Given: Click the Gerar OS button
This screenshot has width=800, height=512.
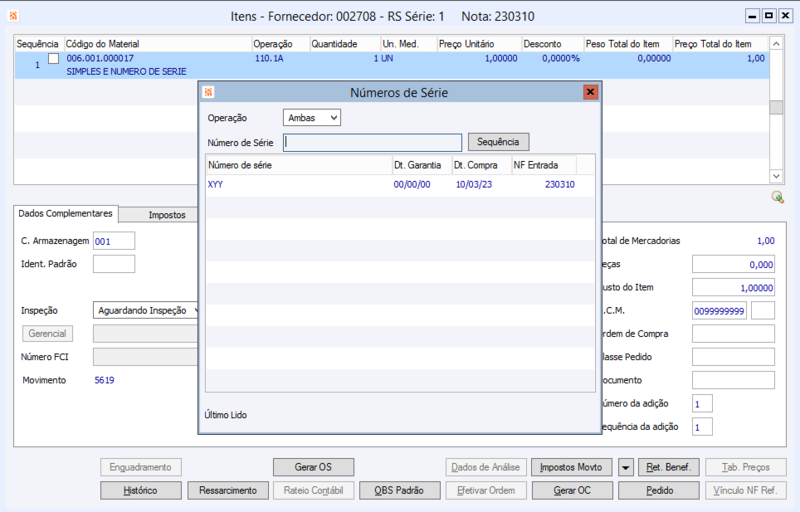Looking at the screenshot, I should [x=313, y=467].
